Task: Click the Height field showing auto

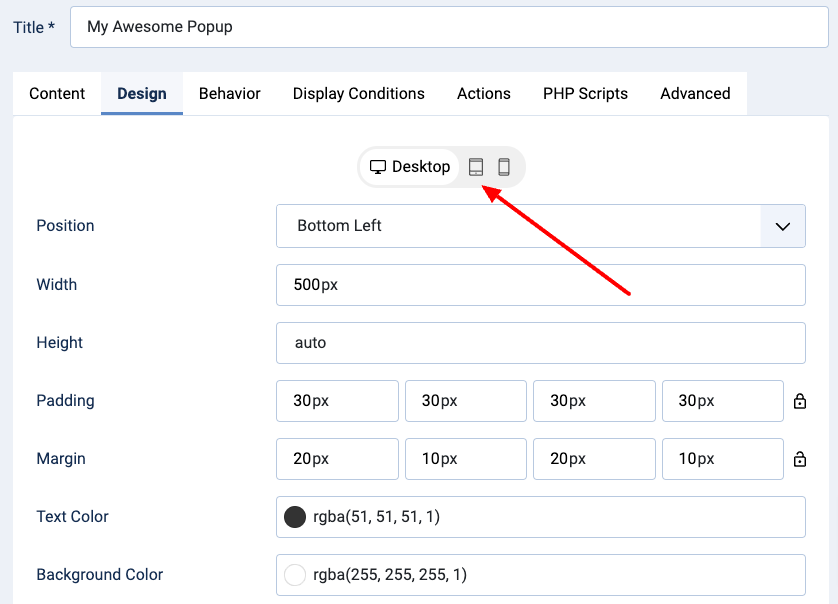Action: point(540,343)
